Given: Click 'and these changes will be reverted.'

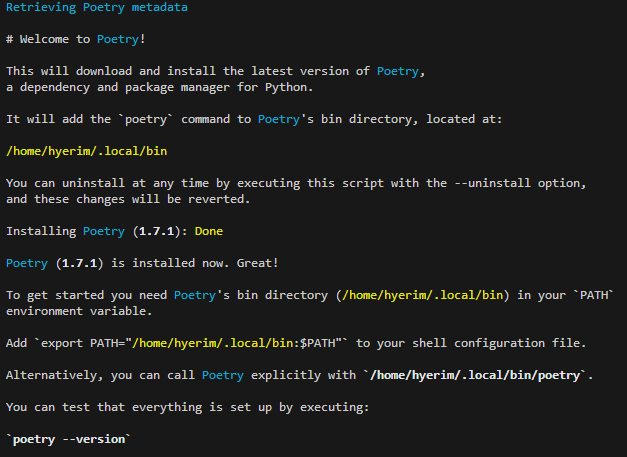Looking at the screenshot, I should [x=128, y=199].
